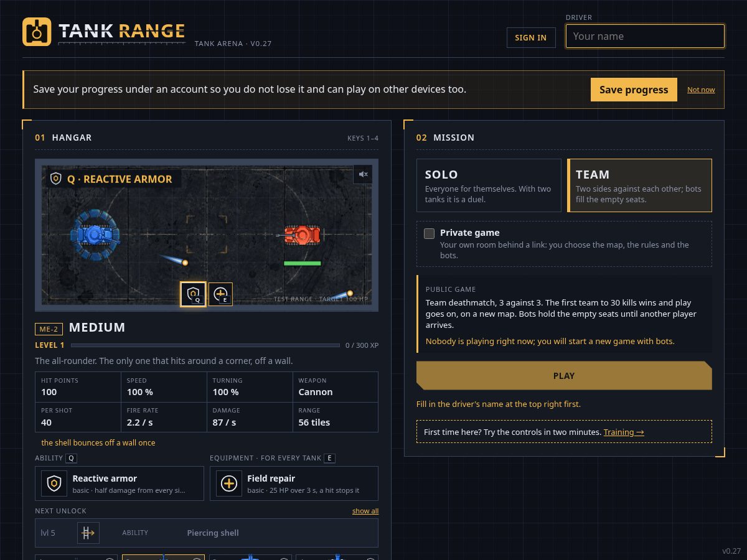This screenshot has width=747, height=560.
Task: Click the 'lvl 5' unlock level text
Action: 48,533
